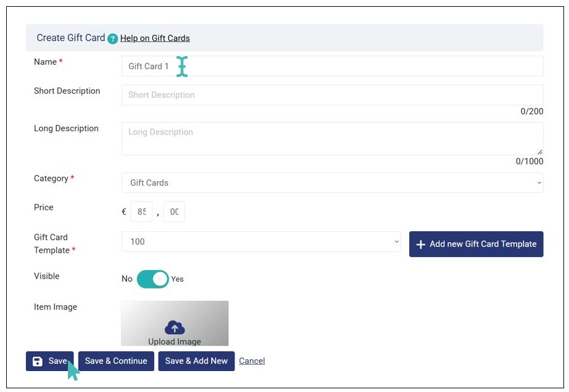Open the Help on Gift Cards link
Screen dimensions: 569x392
pyautogui.click(x=155, y=38)
